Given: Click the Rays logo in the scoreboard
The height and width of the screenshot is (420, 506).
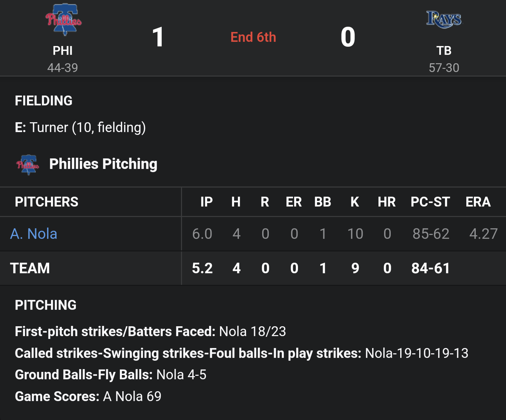Looking at the screenshot, I should click(x=444, y=19).
